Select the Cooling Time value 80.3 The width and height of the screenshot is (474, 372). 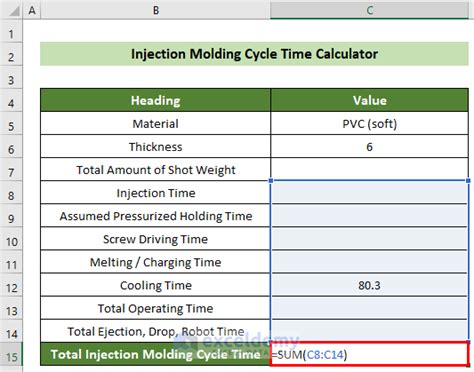tap(369, 285)
